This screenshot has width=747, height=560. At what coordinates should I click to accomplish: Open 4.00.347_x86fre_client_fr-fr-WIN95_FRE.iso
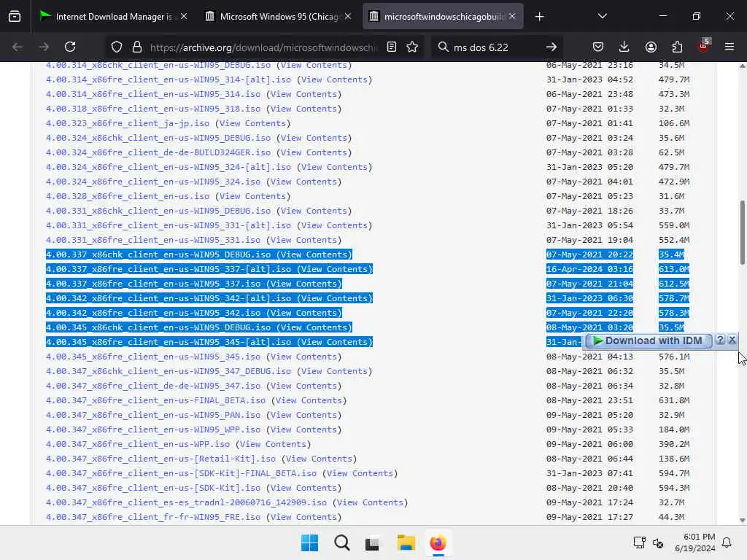pos(153,517)
